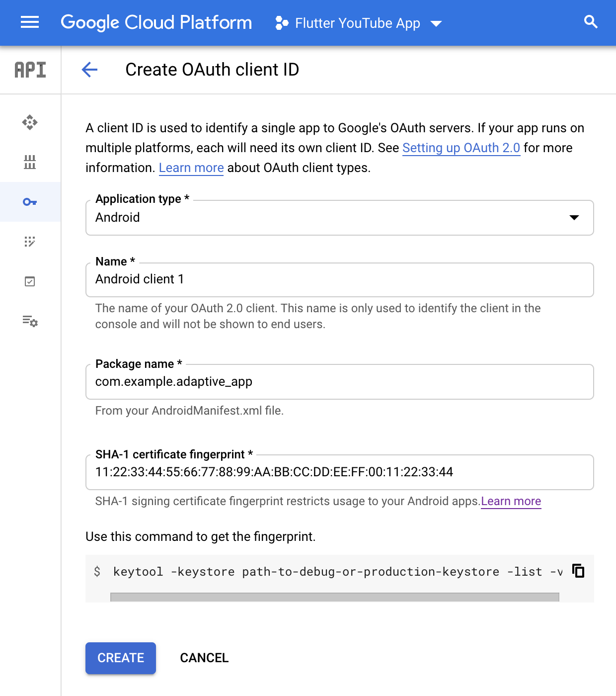The width and height of the screenshot is (616, 696).
Task: Open the Setting up OAuth 2.0 link
Action: coord(461,148)
